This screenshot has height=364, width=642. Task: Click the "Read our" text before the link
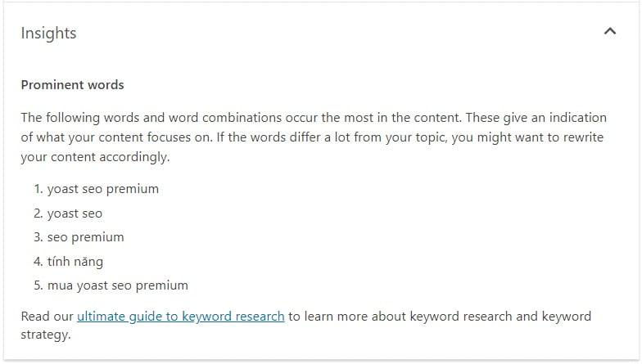pos(47,316)
